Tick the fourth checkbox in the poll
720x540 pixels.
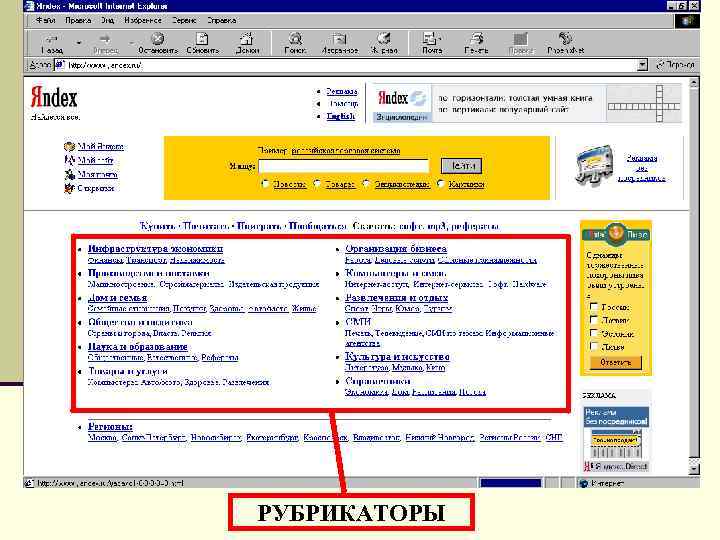click(x=594, y=346)
